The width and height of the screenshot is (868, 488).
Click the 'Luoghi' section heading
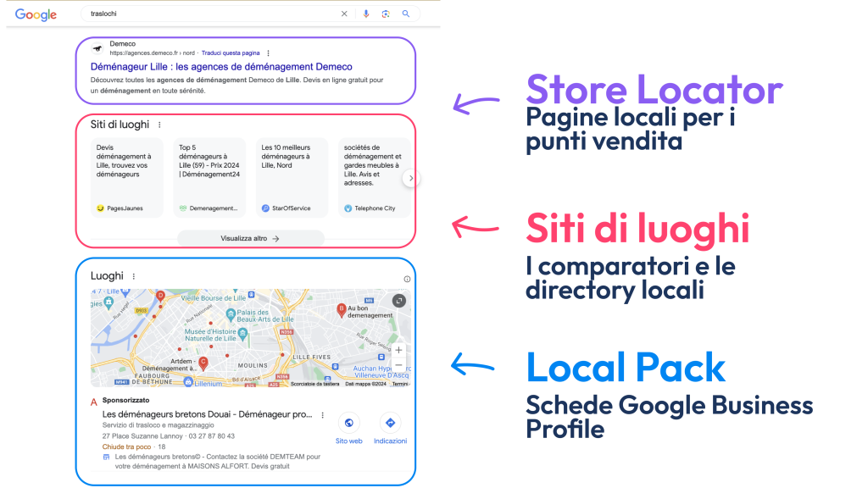pyautogui.click(x=107, y=276)
